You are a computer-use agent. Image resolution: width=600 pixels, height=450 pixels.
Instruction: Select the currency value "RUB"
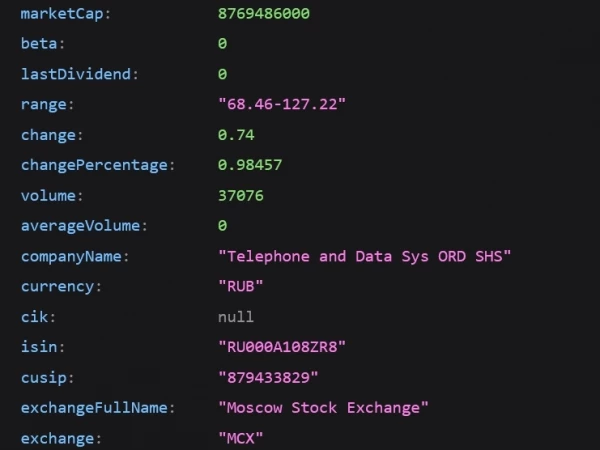[240, 286]
